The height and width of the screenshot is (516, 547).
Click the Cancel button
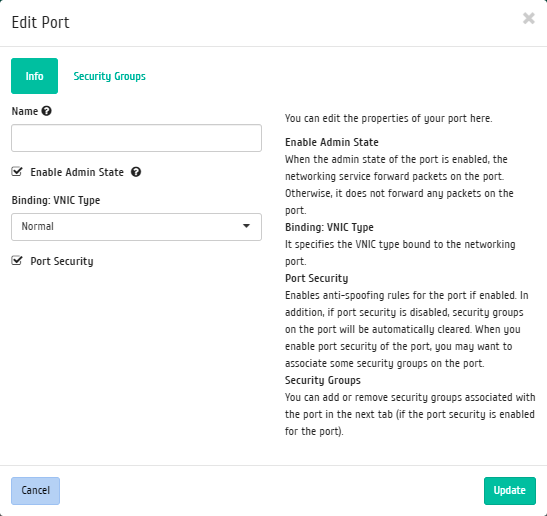[x=36, y=491]
